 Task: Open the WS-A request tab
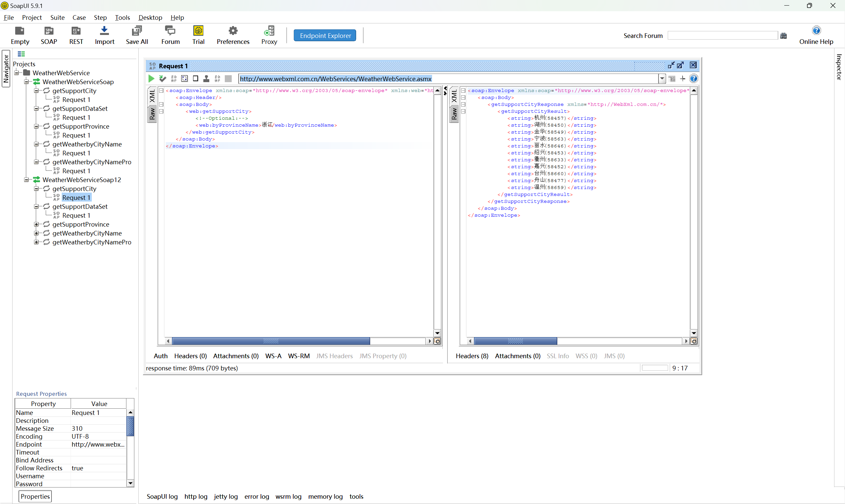(273, 356)
